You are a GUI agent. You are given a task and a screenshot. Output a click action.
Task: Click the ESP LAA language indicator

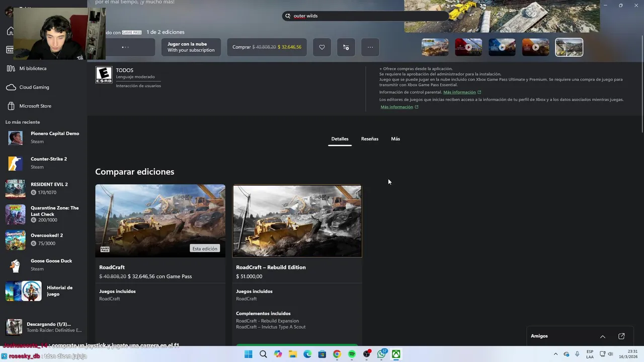pyautogui.click(x=590, y=354)
